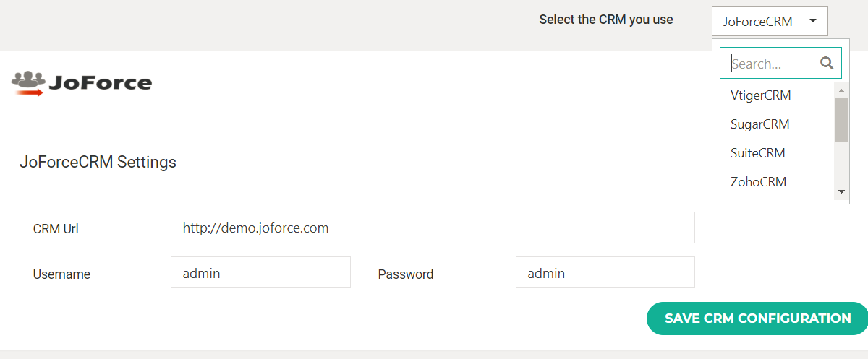868x359 pixels.
Task: Click the JoForce logo
Action: (82, 83)
